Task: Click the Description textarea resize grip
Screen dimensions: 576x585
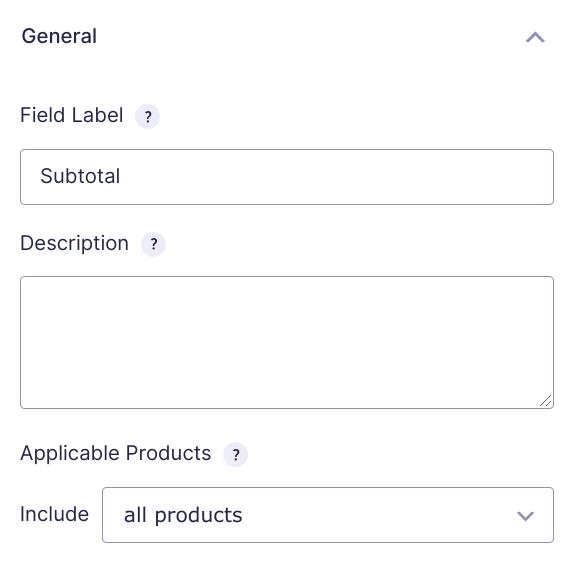Action: pyautogui.click(x=546, y=401)
